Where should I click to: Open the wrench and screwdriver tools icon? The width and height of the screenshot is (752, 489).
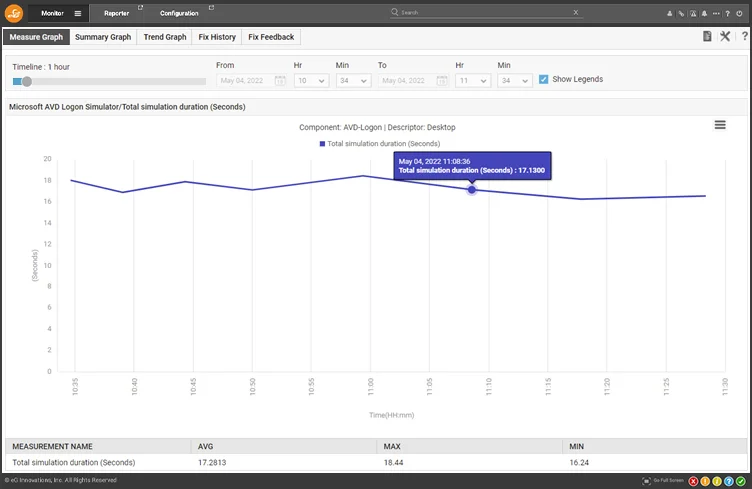point(725,36)
